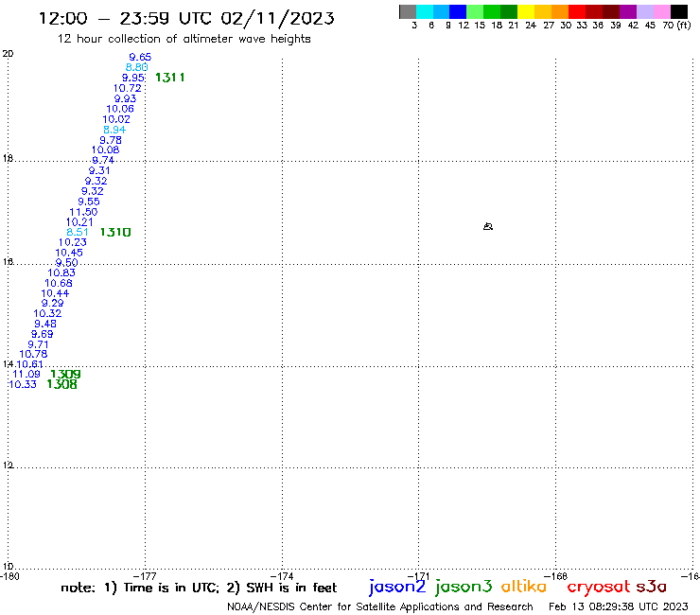Click the 11.09 wave height value
The height and width of the screenshot is (615, 700).
coord(26,375)
